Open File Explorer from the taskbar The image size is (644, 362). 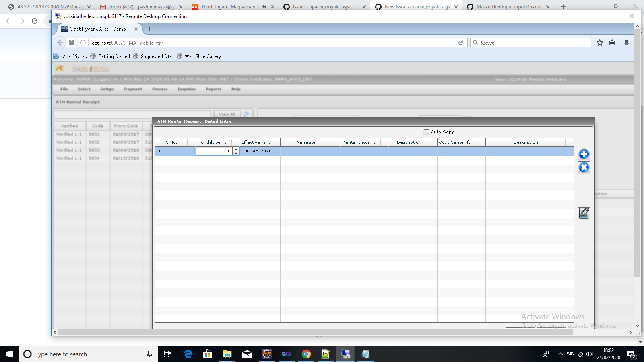(x=227, y=354)
